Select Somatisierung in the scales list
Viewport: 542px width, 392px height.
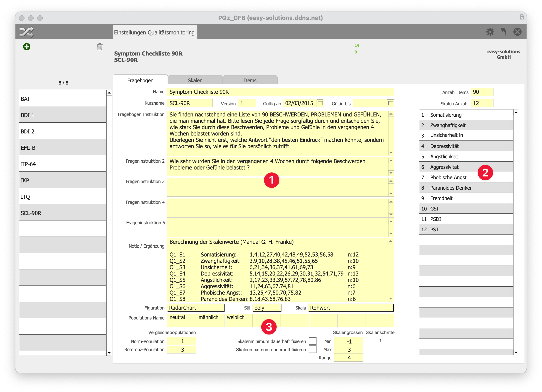tap(466, 115)
